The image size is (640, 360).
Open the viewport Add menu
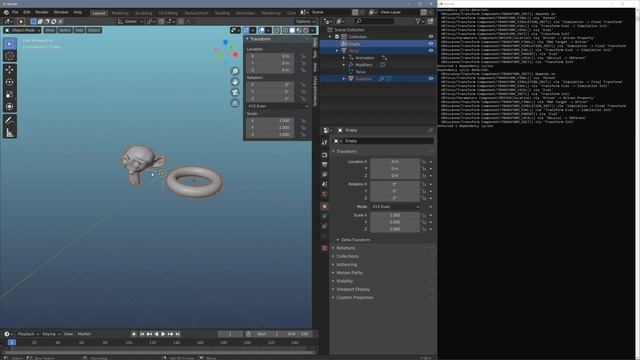click(79, 30)
